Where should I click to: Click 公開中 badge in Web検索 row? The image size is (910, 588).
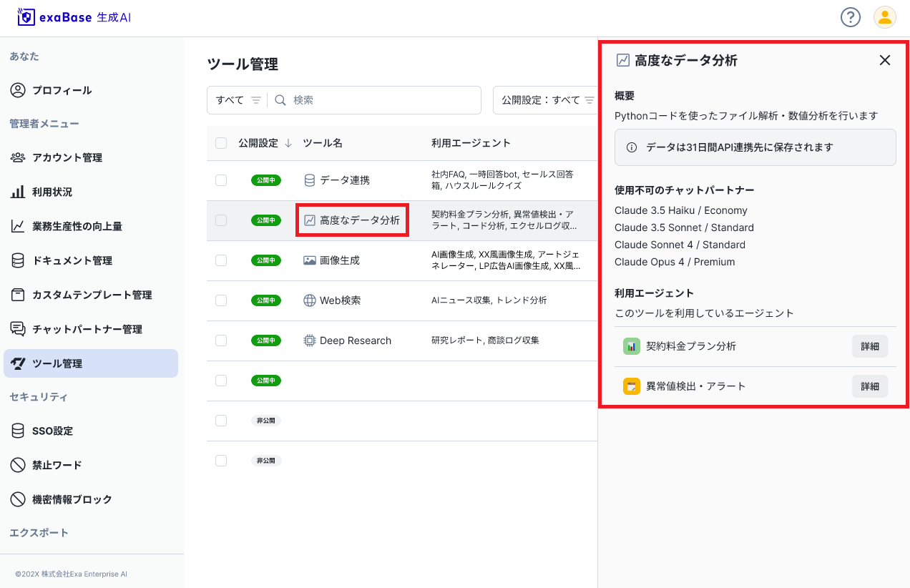click(x=266, y=300)
